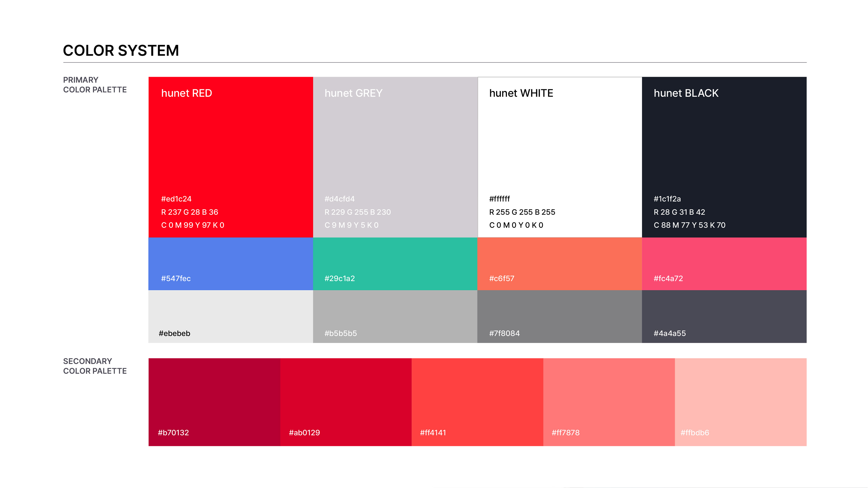Click the hunet RED color swatch
This screenshot has width=868, height=488.
click(x=231, y=157)
